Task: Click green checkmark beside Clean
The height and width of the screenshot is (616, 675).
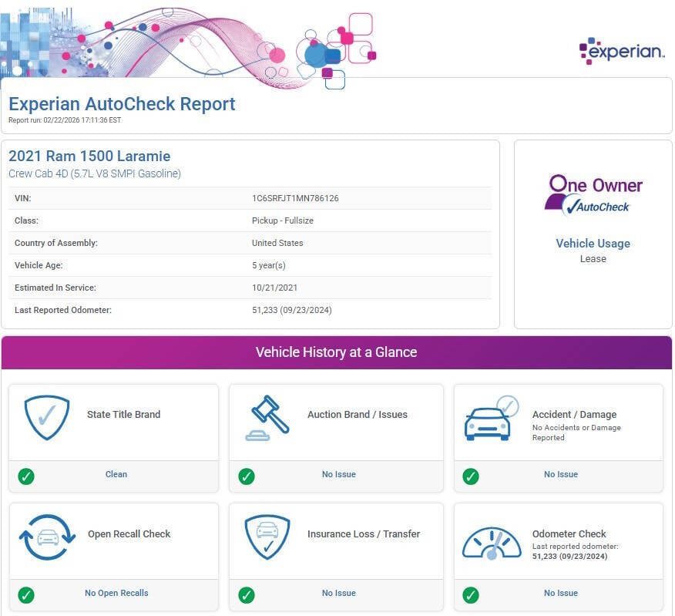Action: (x=26, y=476)
